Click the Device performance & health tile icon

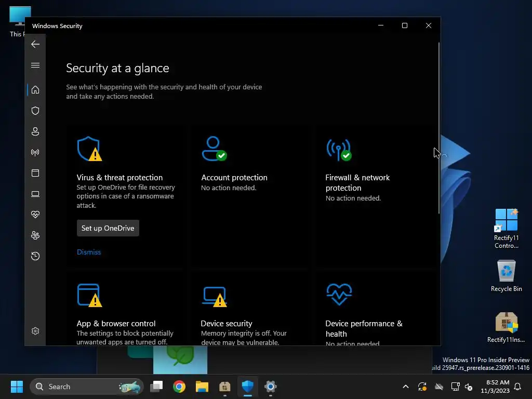click(x=339, y=294)
